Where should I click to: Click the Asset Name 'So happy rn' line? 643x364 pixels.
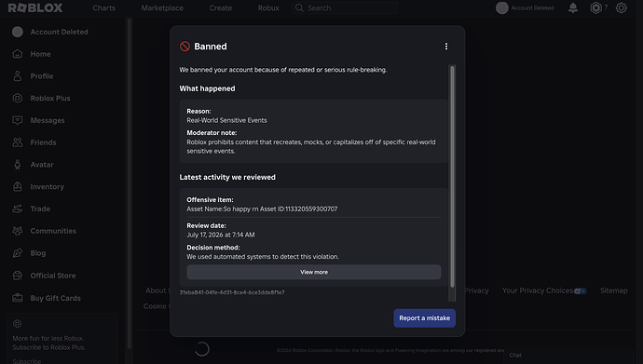262,209
